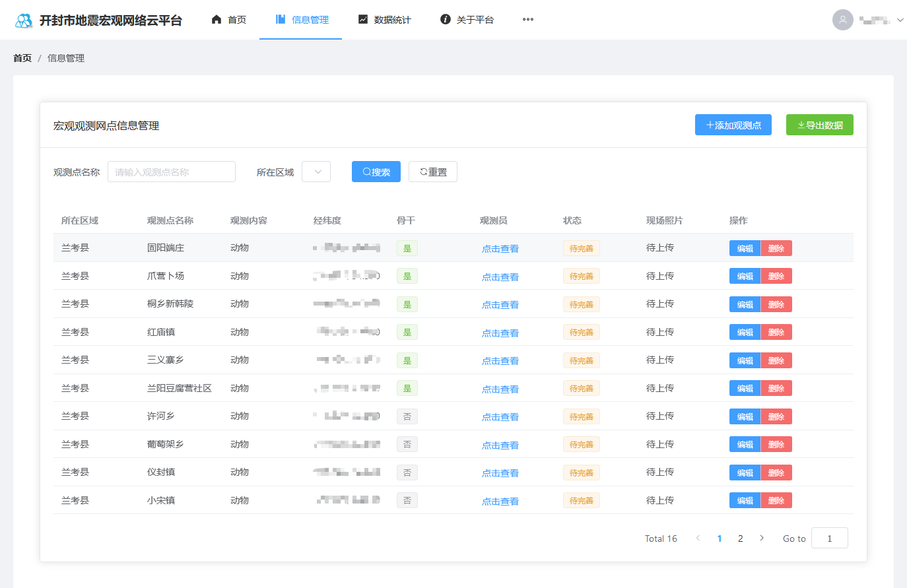Viewport: 907px width, 588px height.
Task: Open 关于平台 info icon tab
Action: point(446,20)
